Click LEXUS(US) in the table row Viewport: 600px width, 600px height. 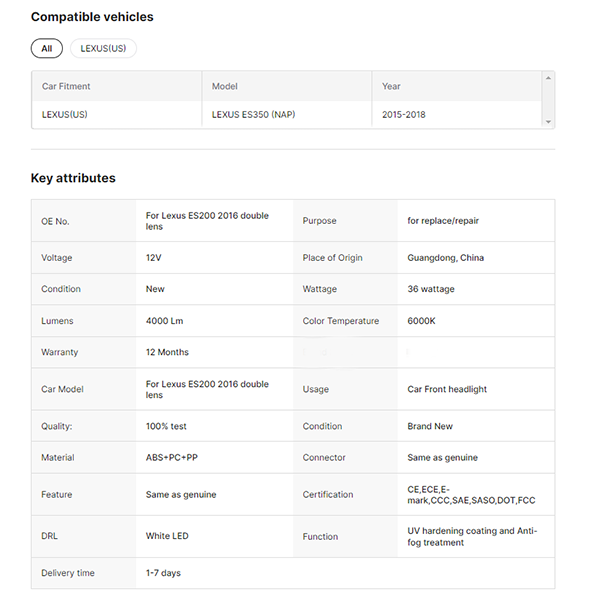point(64,114)
